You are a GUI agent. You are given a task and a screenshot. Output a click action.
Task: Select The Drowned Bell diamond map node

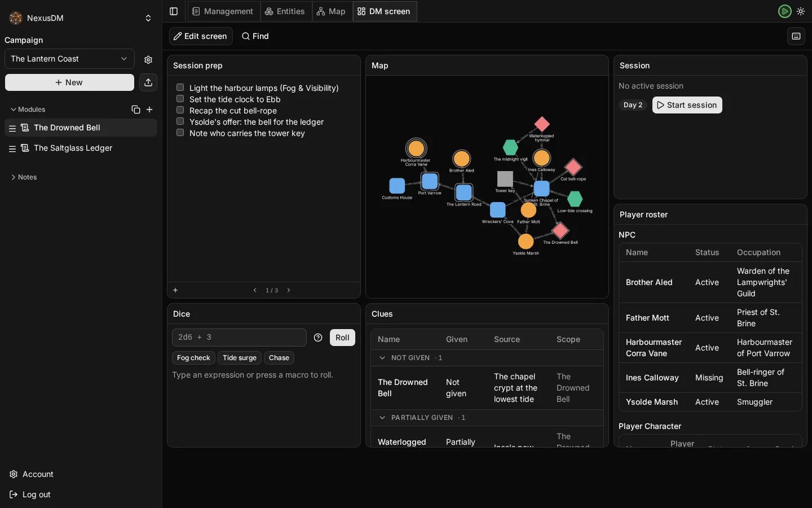pyautogui.click(x=560, y=230)
